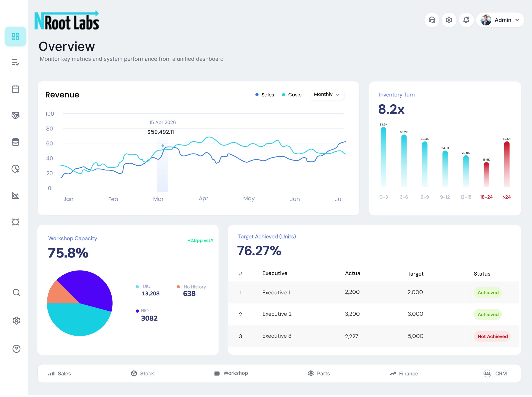Screen dimensions: 532x397
Task: Open headset support icon in top bar
Action: point(432,20)
